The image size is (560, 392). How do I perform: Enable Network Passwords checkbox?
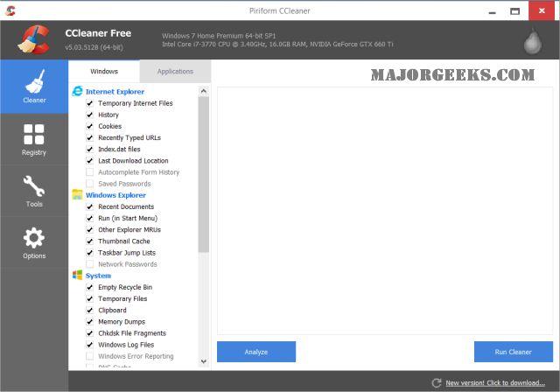[89, 264]
